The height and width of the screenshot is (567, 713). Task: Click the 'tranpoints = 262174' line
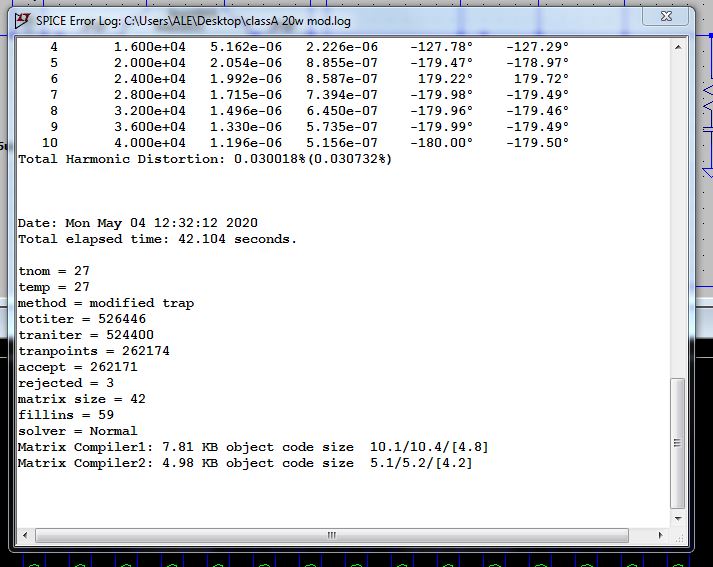[x=94, y=351]
